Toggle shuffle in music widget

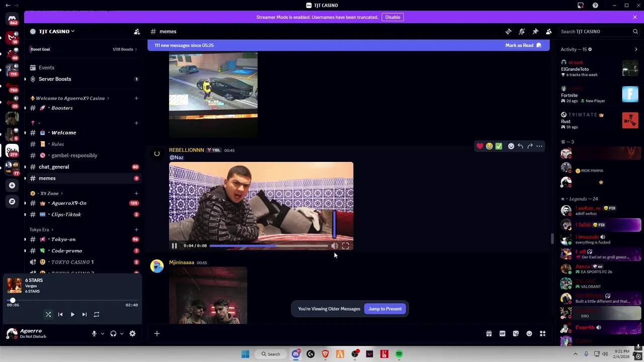coord(48,314)
